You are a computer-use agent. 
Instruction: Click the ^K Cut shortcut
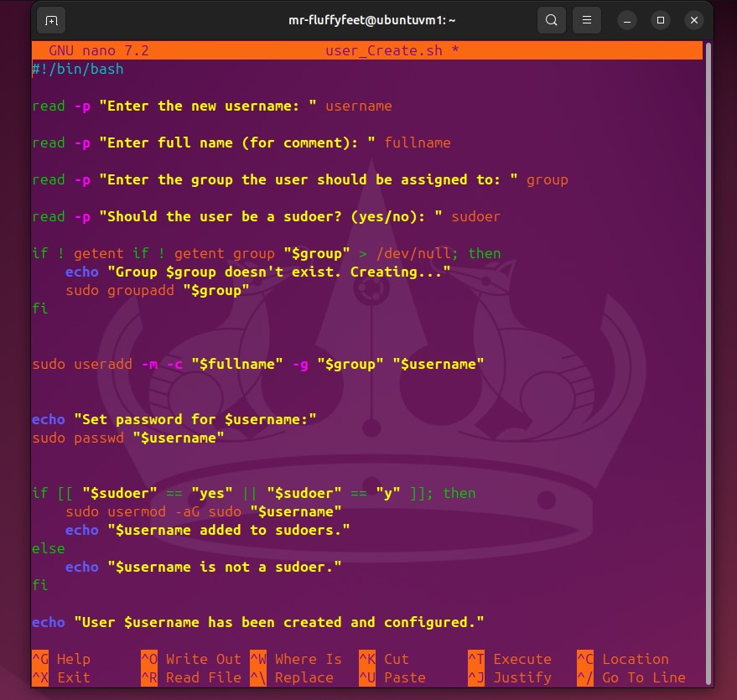[384, 659]
